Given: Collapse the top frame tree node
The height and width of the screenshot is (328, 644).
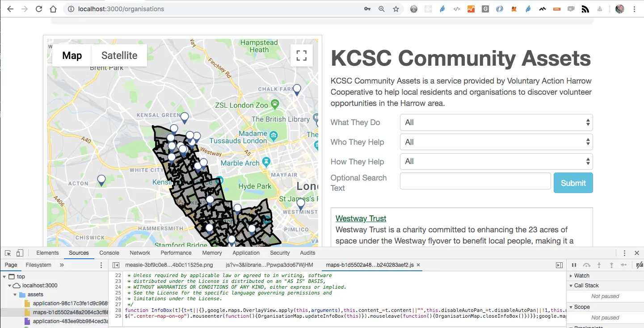Looking at the screenshot, I should pyautogui.click(x=4, y=277).
